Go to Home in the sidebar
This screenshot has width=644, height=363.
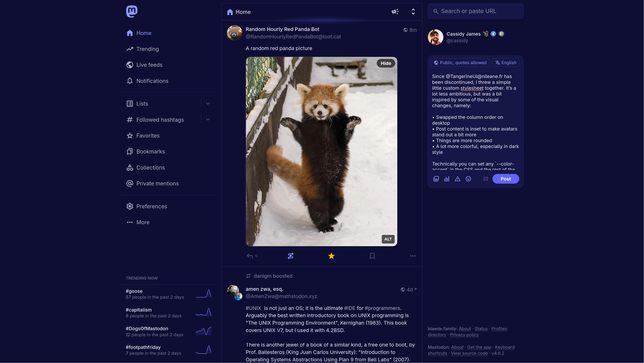pos(139,33)
